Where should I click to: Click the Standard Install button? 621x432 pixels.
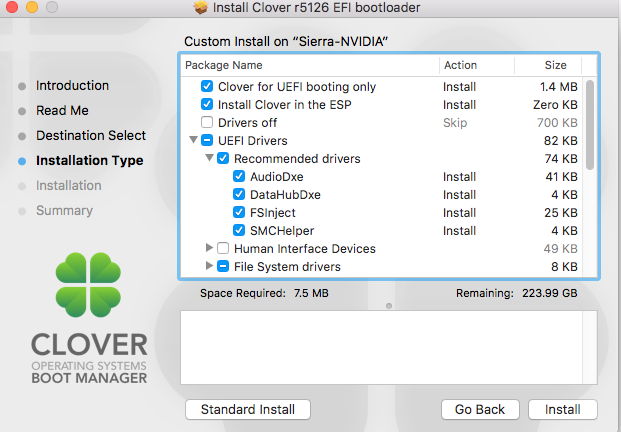pyautogui.click(x=248, y=409)
